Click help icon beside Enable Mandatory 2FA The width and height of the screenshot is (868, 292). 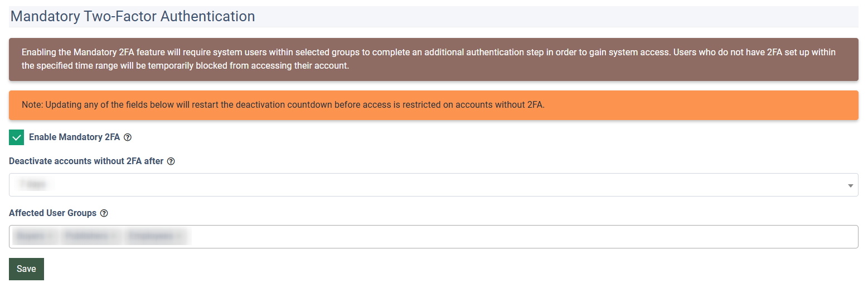(x=128, y=137)
